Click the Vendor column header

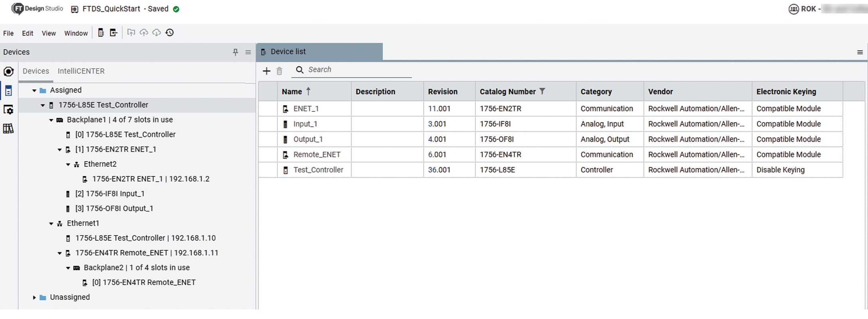[x=698, y=91]
